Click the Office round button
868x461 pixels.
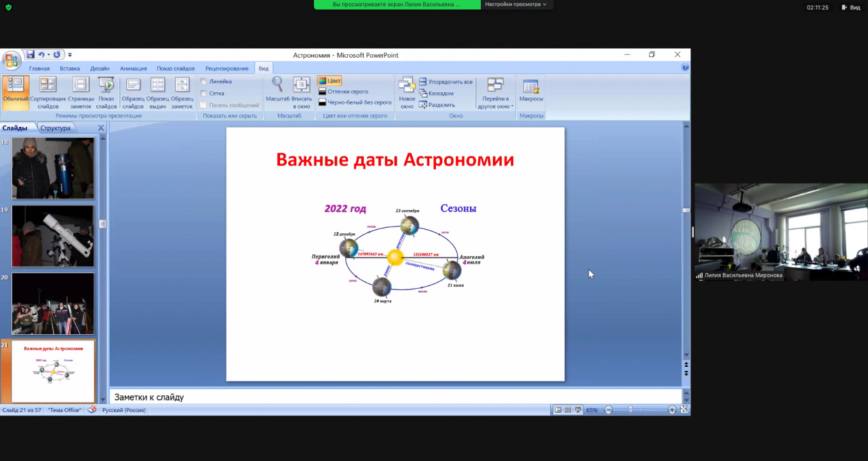pyautogui.click(x=12, y=60)
